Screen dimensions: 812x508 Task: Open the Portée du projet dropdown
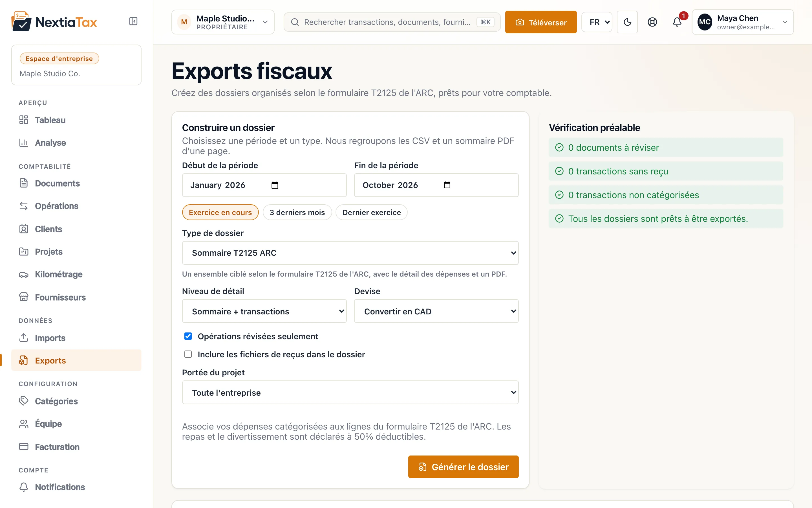point(350,392)
